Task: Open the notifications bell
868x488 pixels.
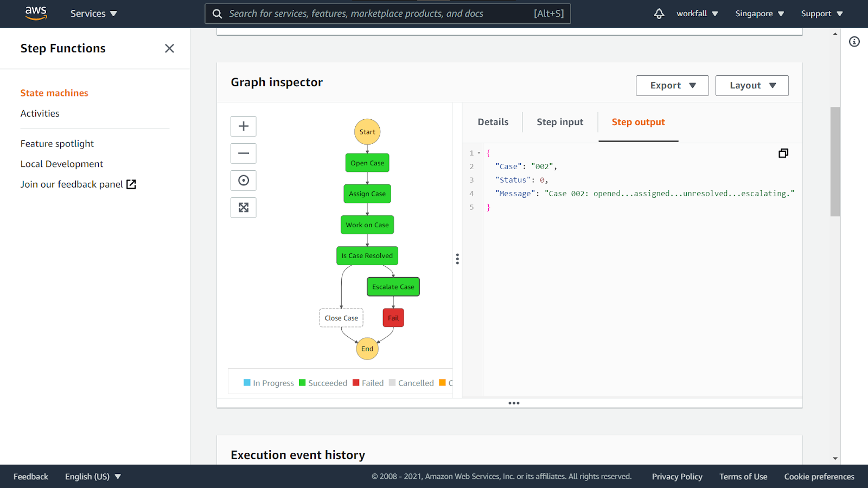Action: coord(659,14)
